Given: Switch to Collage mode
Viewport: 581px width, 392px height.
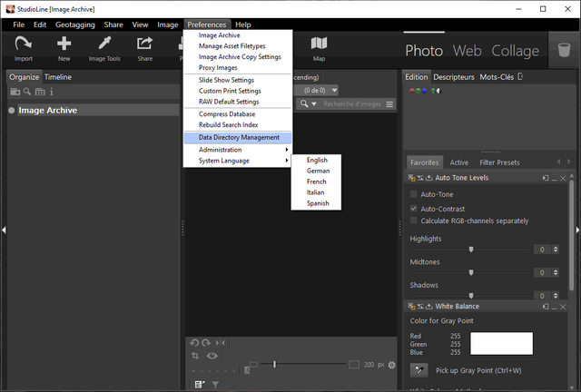Looking at the screenshot, I should (515, 51).
